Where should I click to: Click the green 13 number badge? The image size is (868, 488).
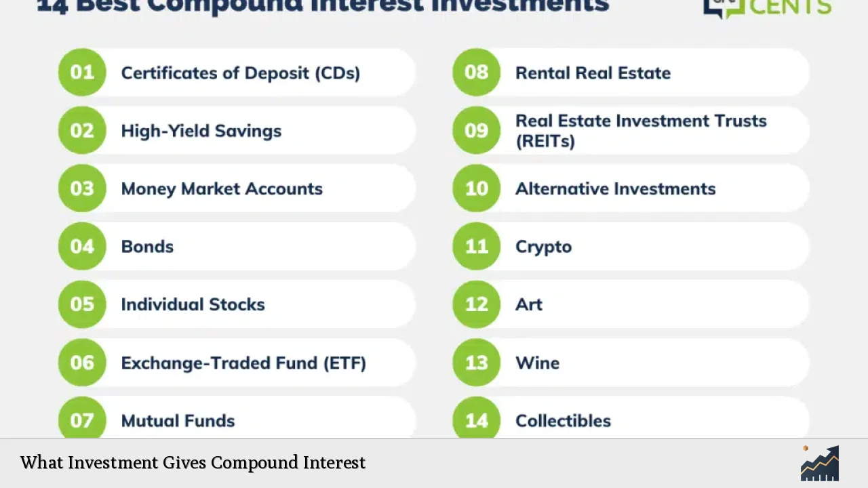coord(476,363)
